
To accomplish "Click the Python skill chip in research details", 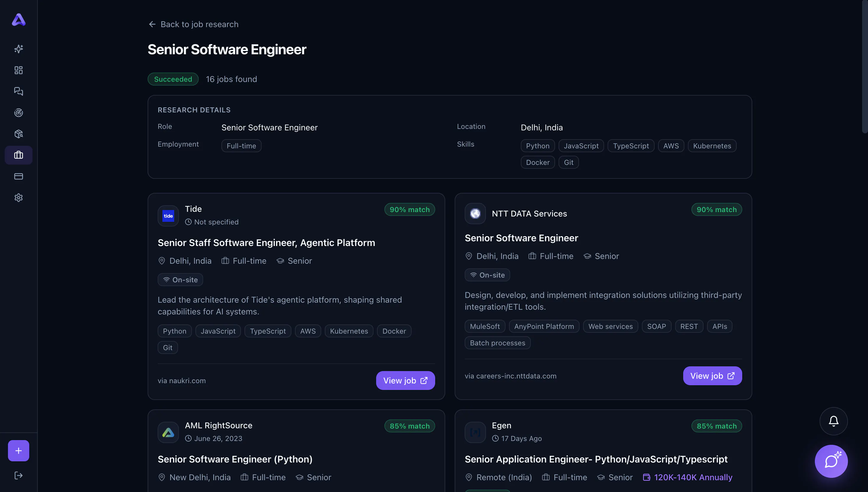I will 538,146.
